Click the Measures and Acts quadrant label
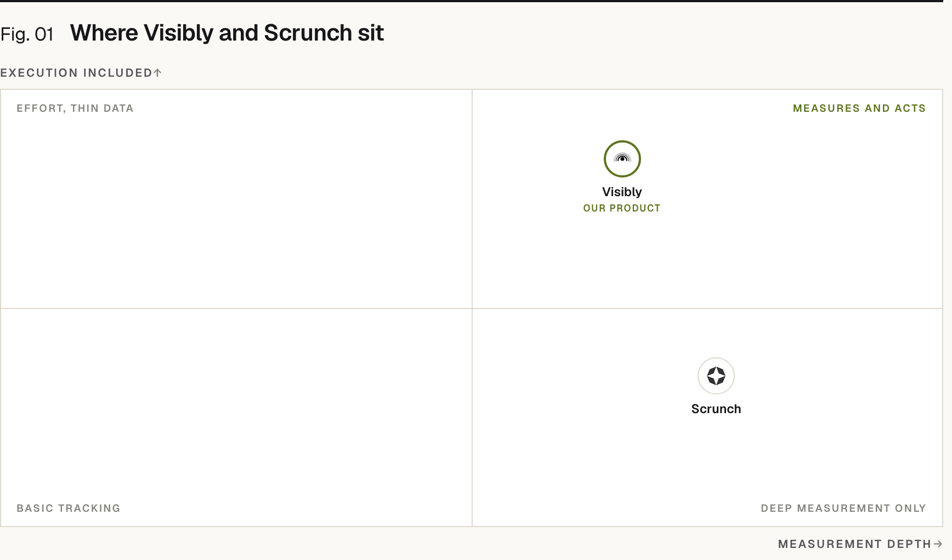952x560 pixels. pyautogui.click(x=859, y=108)
